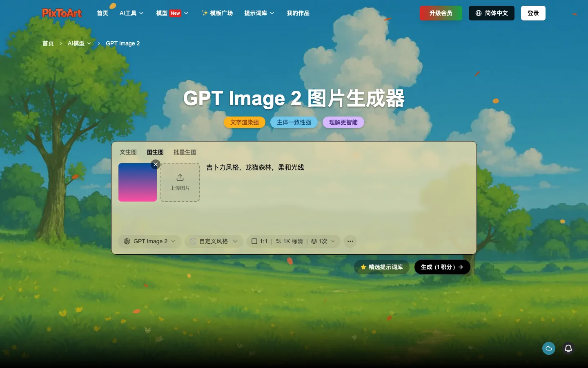Open the notifications bell icon
Image resolution: width=588 pixels, height=368 pixels.
[x=568, y=348]
